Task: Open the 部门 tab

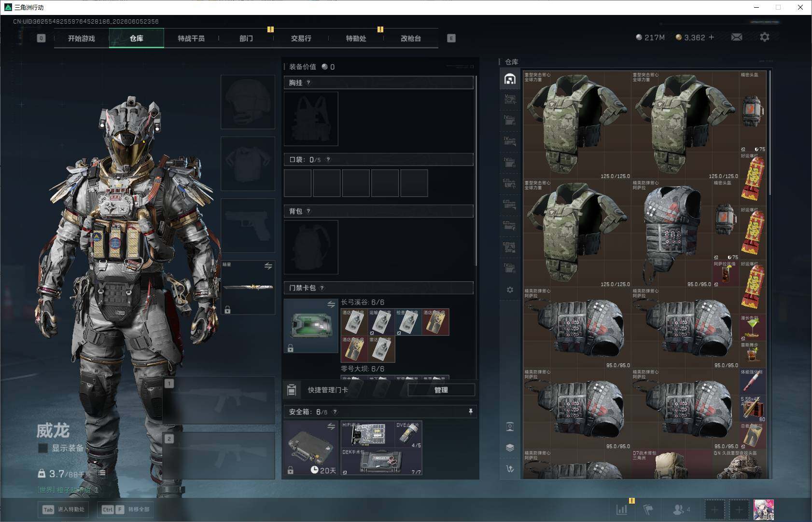Action: (x=246, y=38)
